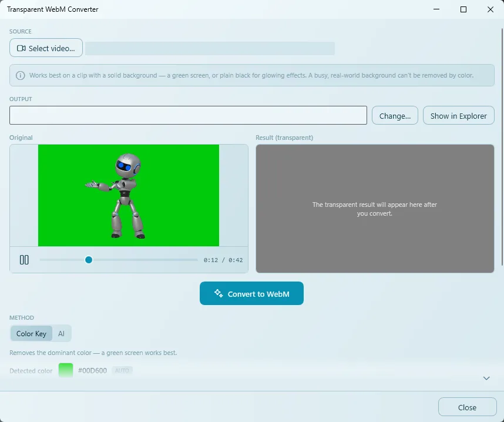Click the 0:12 / 0:42 time readout
504x422 pixels.
[223, 260]
